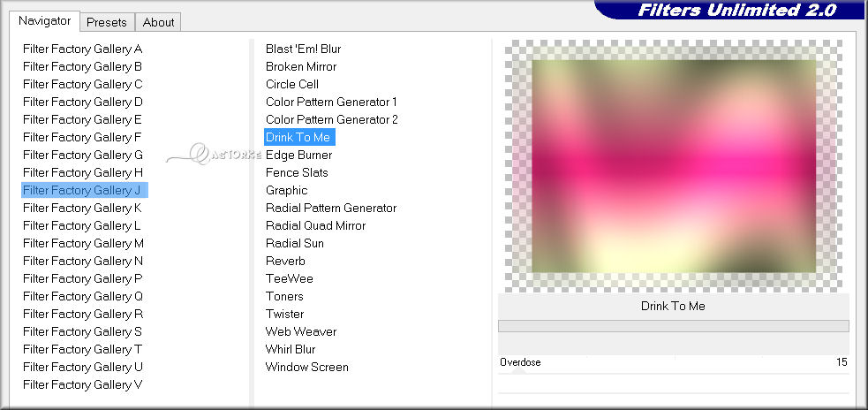Select Filter Factory Gallery G

[x=82, y=156]
